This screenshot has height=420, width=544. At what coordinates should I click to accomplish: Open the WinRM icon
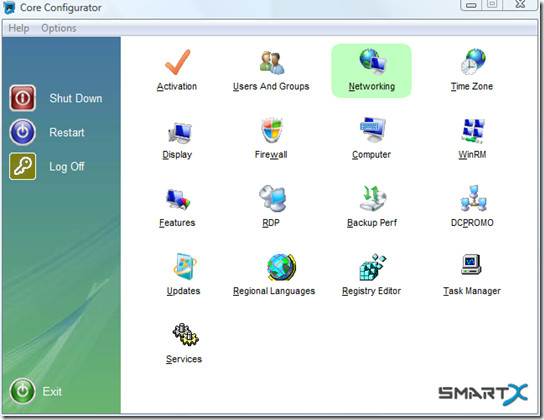point(473,131)
